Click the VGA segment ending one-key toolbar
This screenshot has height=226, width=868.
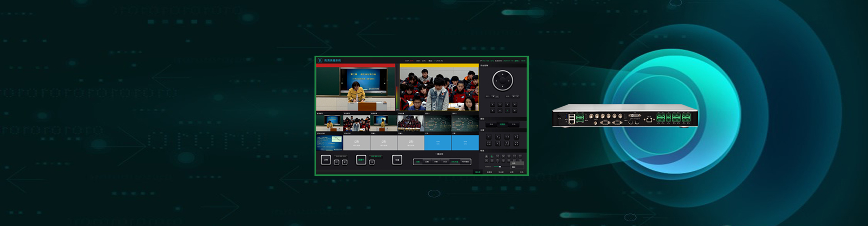pos(465,162)
